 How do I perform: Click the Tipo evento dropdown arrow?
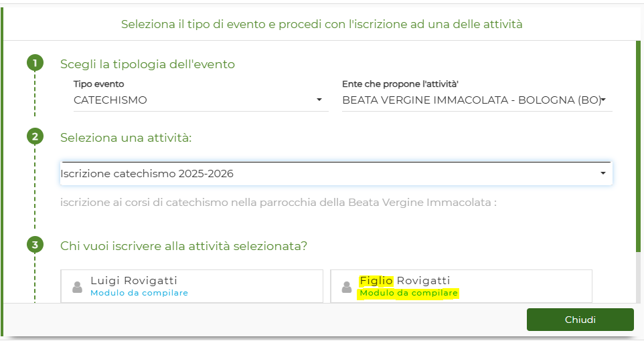[x=319, y=100]
